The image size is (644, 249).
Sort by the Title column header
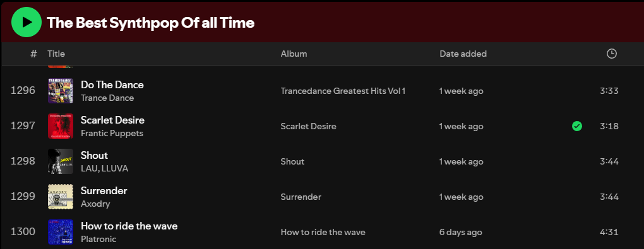click(x=56, y=54)
